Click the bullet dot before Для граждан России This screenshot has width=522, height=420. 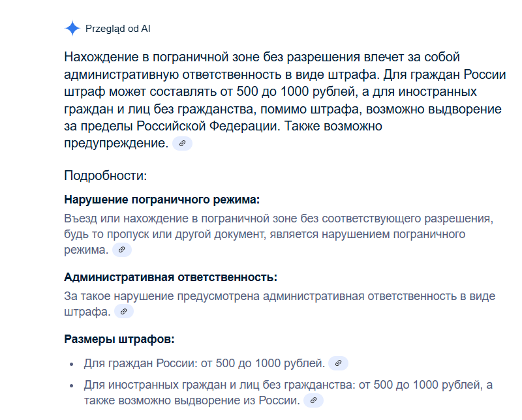(72, 364)
